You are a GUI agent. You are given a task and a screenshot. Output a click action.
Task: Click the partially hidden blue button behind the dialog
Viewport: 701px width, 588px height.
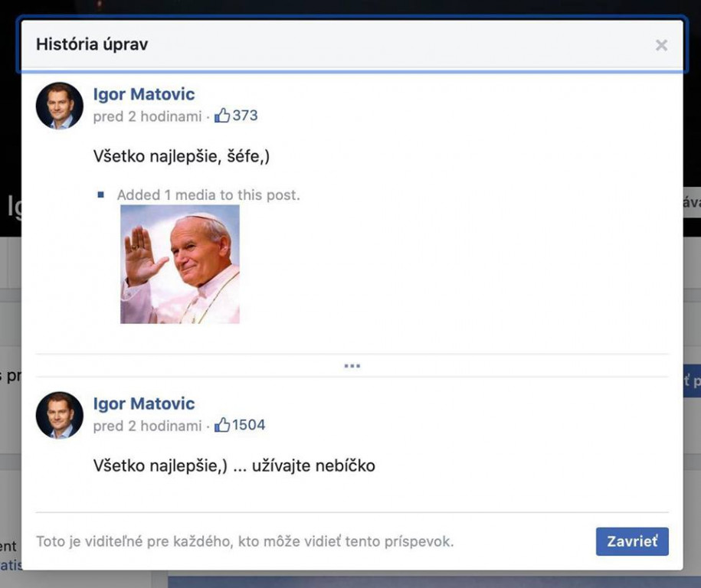point(692,381)
